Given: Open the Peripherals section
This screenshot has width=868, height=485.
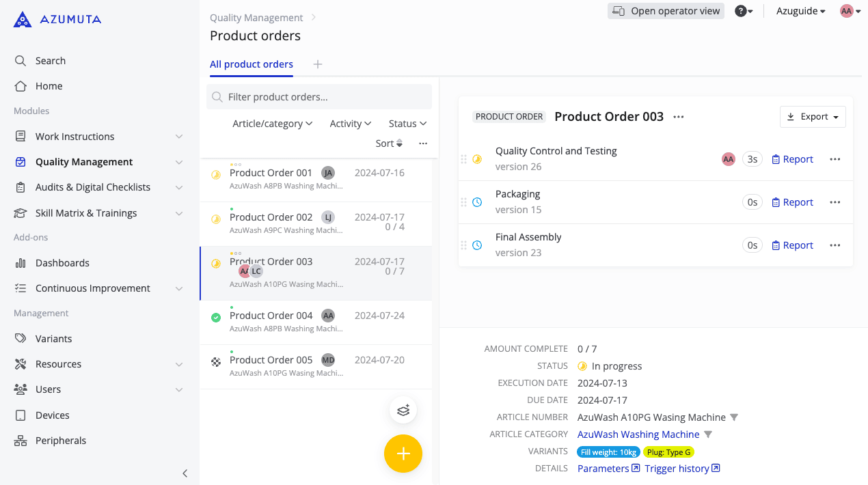Looking at the screenshot, I should [60, 440].
